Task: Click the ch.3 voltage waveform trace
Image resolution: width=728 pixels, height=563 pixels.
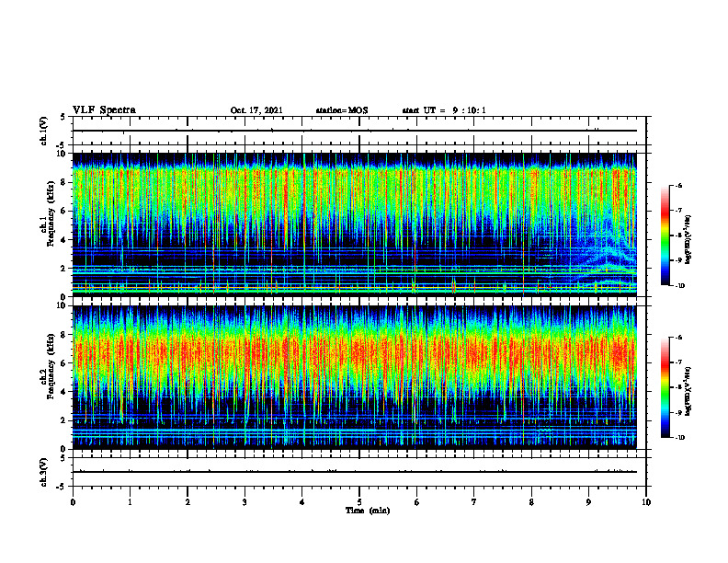Action: [354, 472]
